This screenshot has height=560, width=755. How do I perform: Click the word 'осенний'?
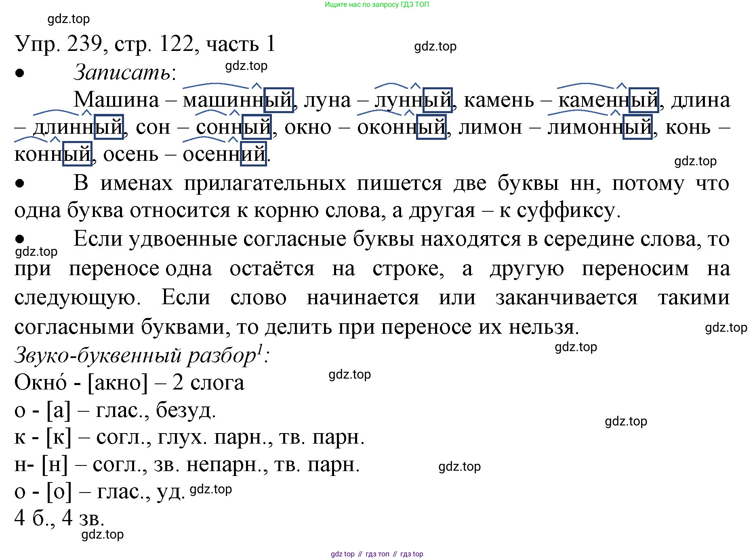(x=225, y=154)
